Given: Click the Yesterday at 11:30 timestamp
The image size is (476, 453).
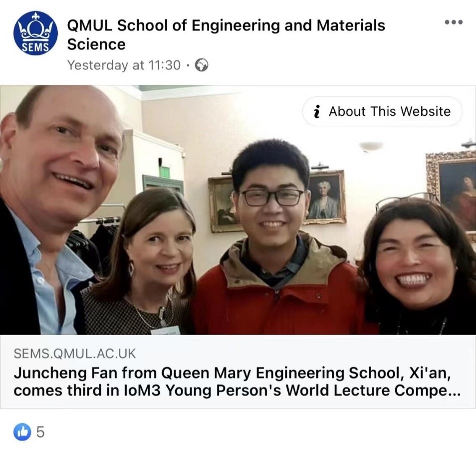Looking at the screenshot, I should 124,65.
